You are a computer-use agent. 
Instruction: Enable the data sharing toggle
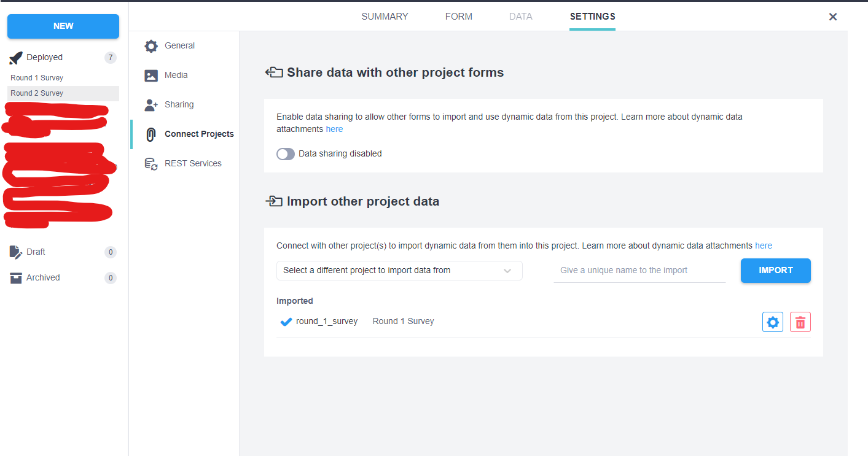click(286, 154)
